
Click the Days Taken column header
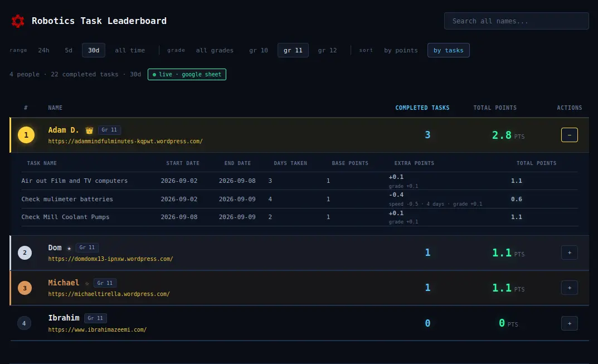[290, 163]
